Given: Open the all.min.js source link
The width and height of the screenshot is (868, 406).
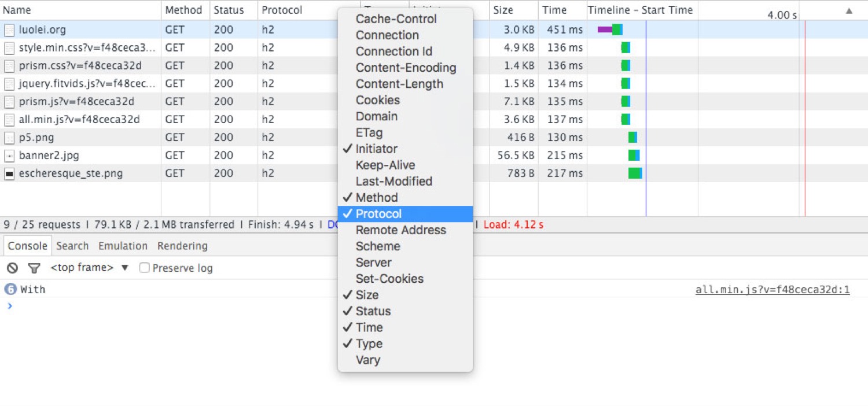Looking at the screenshot, I should click(772, 290).
